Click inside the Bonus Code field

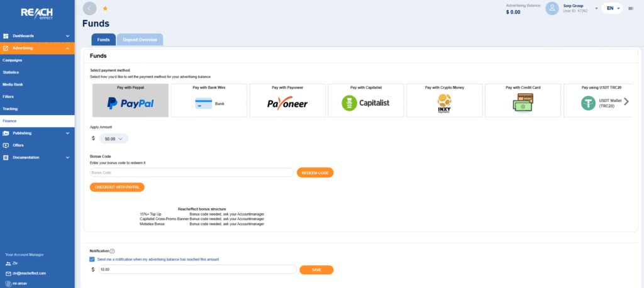pyautogui.click(x=192, y=172)
